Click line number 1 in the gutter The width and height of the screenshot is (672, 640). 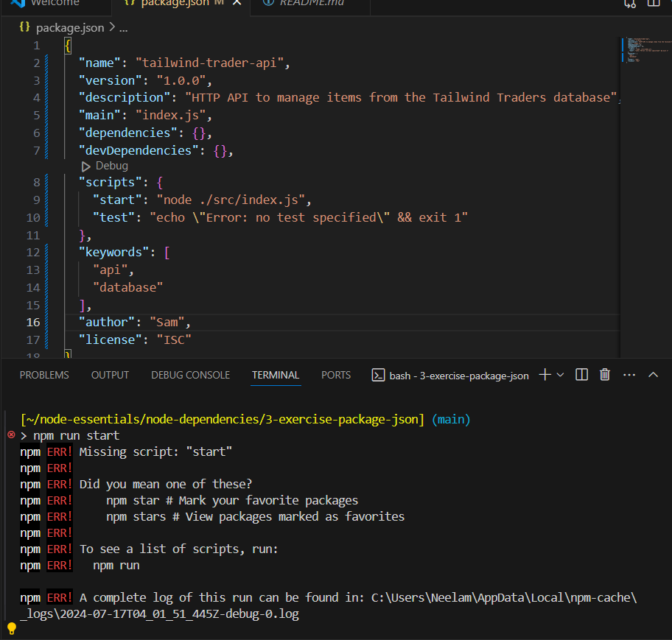click(x=36, y=46)
